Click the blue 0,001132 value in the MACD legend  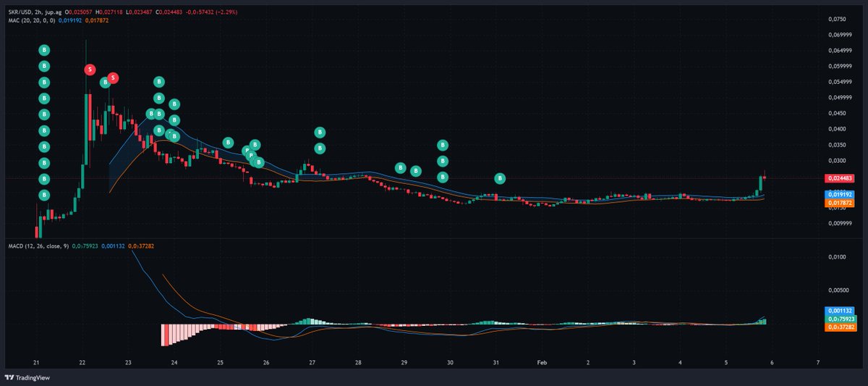pos(114,246)
